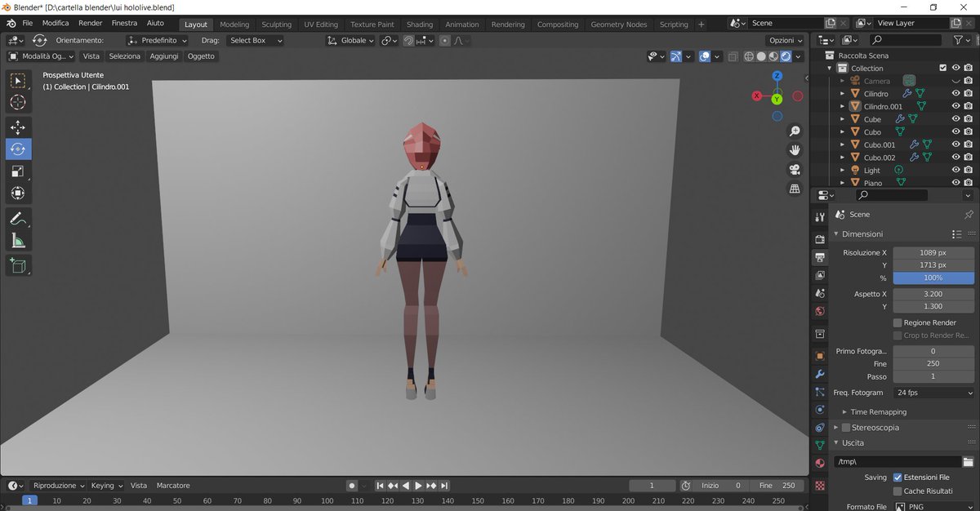Viewport: 980px width, 511px height.
Task: Switch to wireframe viewport shading
Action: [748, 56]
